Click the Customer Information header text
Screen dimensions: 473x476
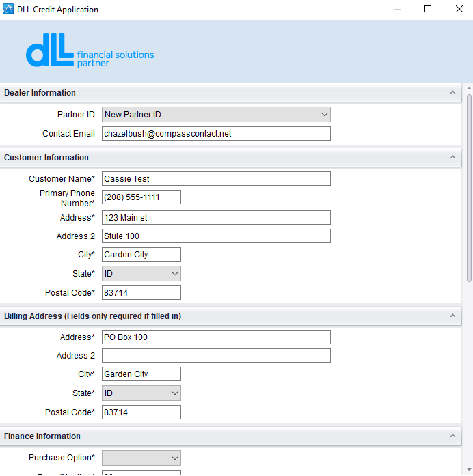click(x=46, y=158)
